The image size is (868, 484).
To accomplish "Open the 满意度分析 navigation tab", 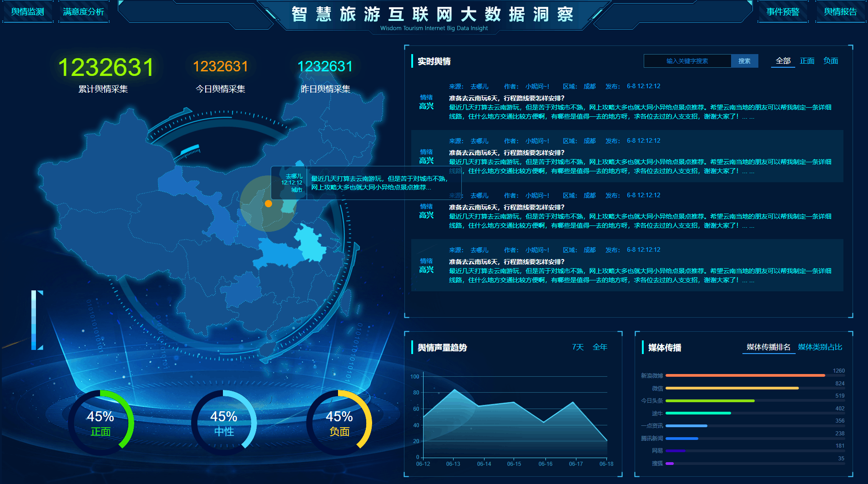I will point(84,12).
